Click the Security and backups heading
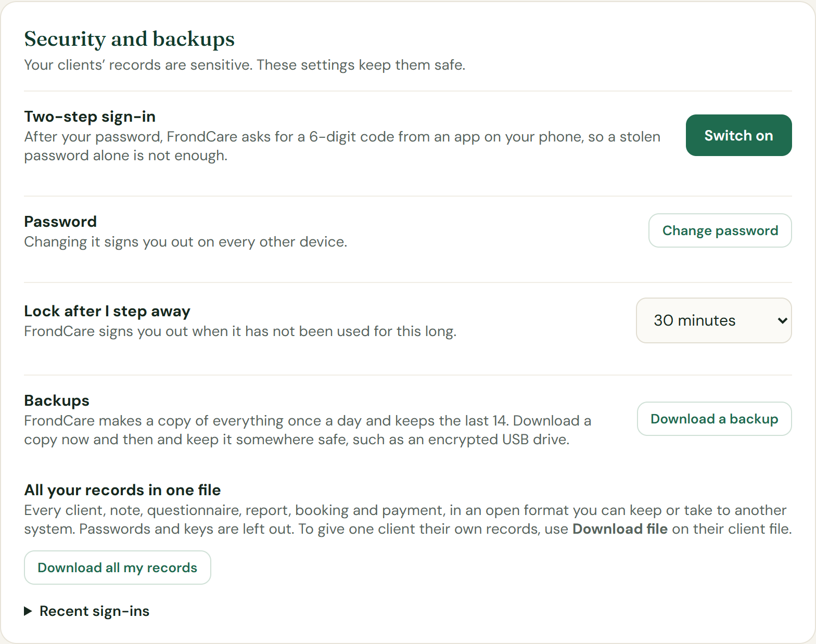The height and width of the screenshot is (644, 816). pos(130,39)
